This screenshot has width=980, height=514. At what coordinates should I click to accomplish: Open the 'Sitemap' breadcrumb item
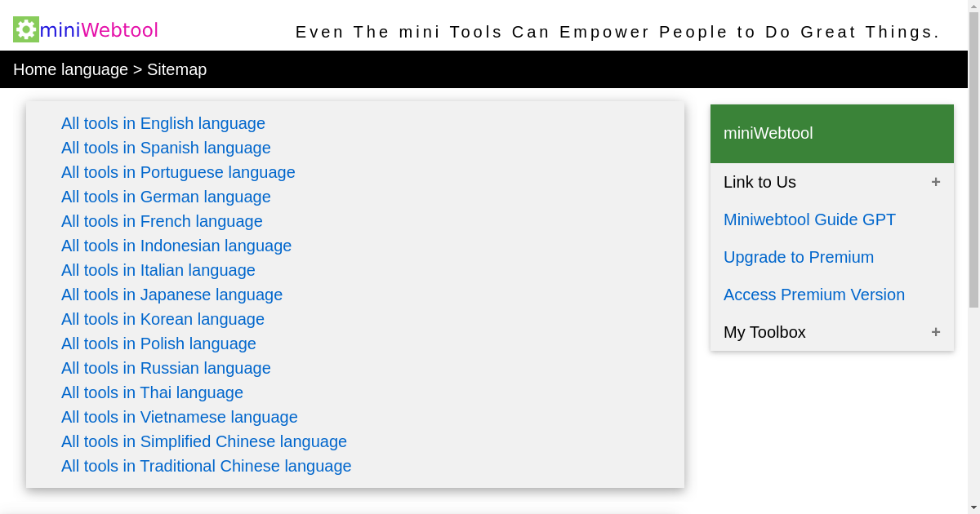tap(176, 69)
